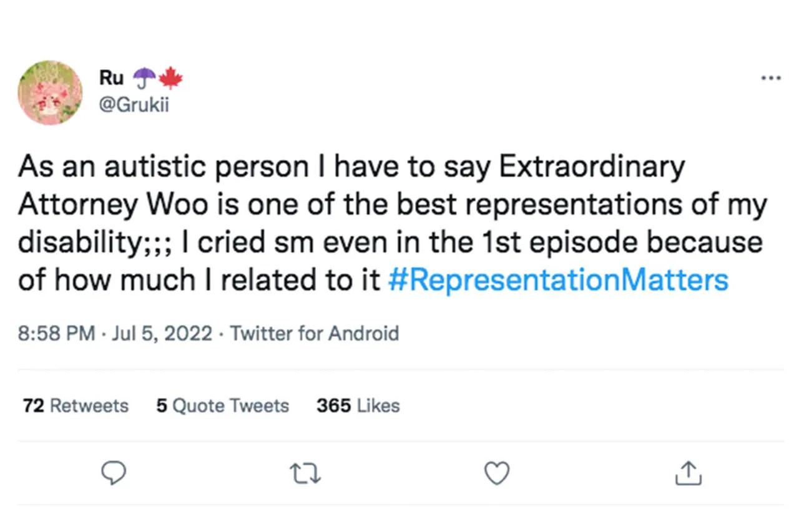
Task: Open the @Grukii handle link
Action: point(134,104)
